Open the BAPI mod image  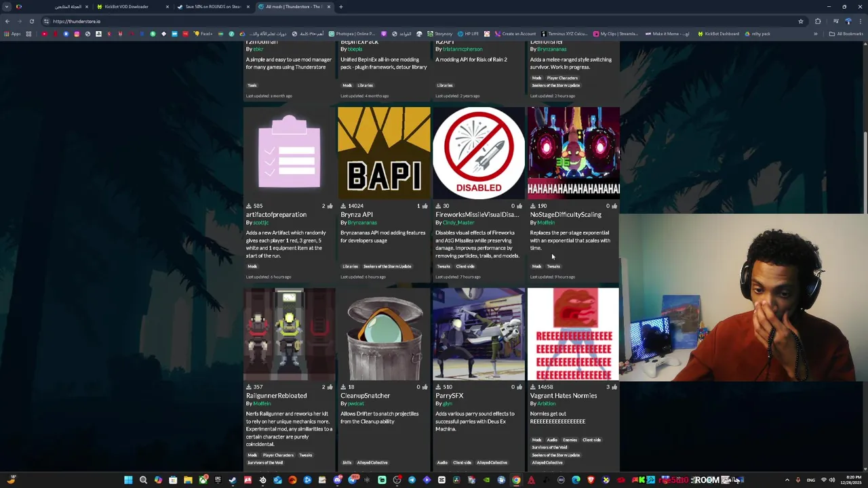pyautogui.click(x=384, y=153)
